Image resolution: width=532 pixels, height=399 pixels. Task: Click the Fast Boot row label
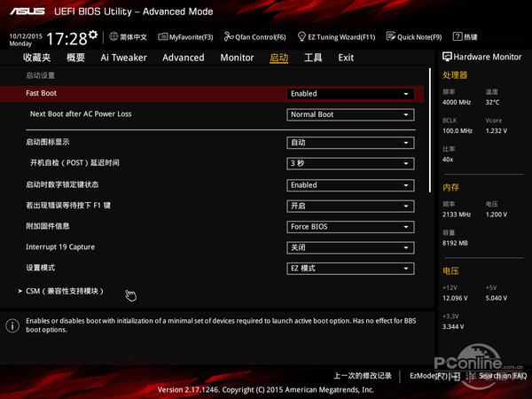[42, 93]
